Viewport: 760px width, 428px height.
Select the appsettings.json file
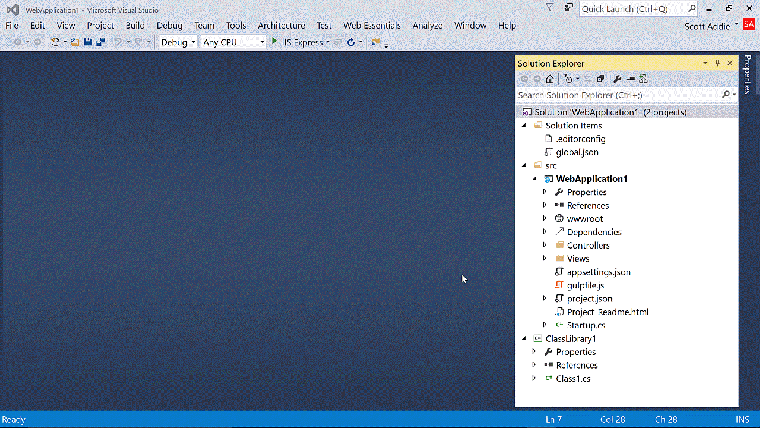point(599,272)
